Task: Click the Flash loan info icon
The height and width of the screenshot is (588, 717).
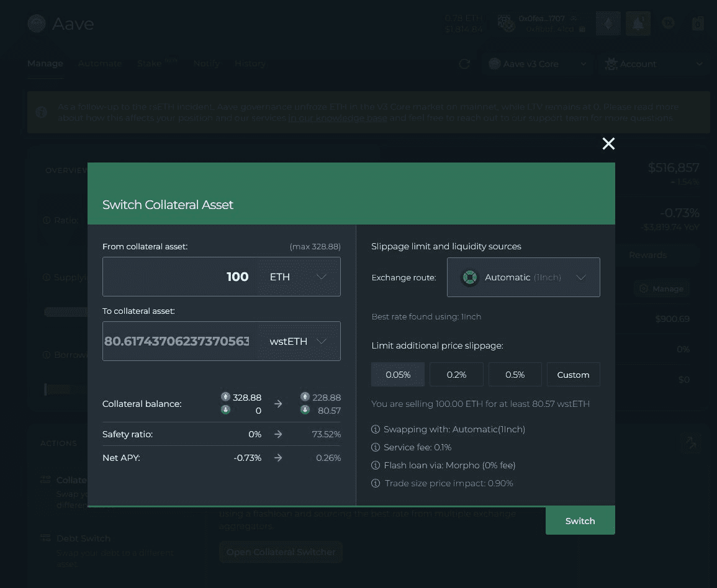Action: click(376, 465)
